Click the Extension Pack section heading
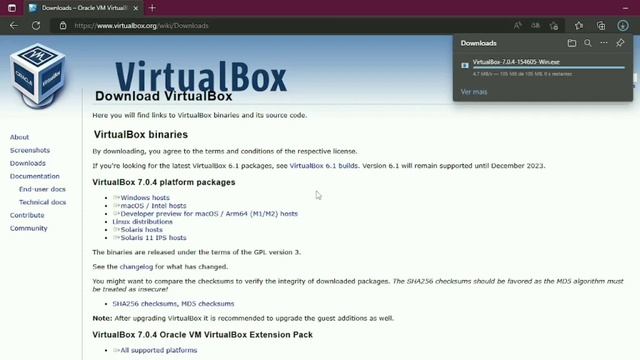This screenshot has width=640, height=360. pyautogui.click(x=202, y=335)
